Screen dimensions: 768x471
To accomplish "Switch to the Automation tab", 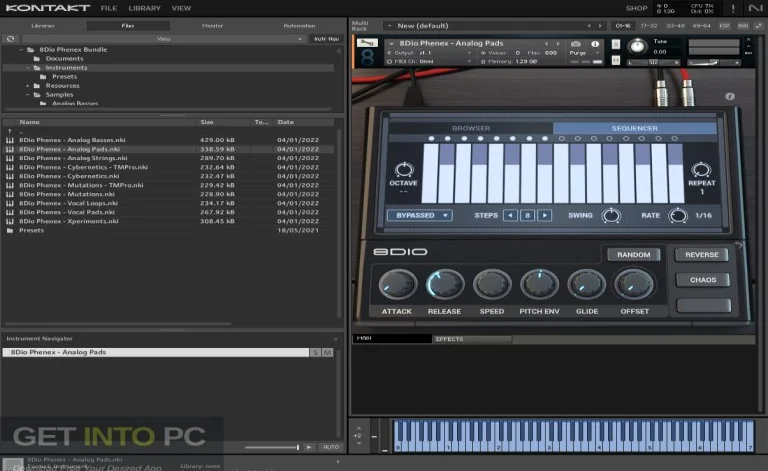I will pyautogui.click(x=299, y=26).
